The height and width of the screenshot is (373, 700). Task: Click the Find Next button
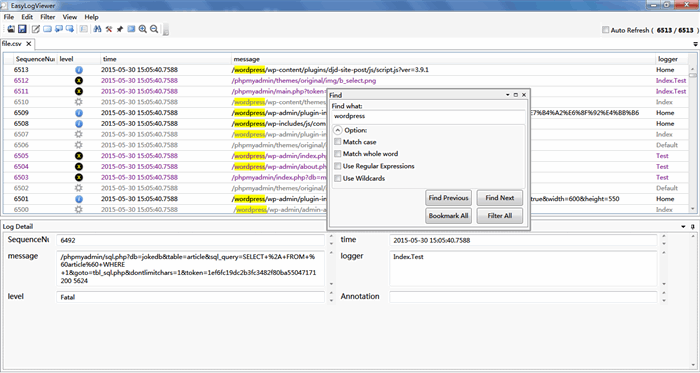point(500,198)
